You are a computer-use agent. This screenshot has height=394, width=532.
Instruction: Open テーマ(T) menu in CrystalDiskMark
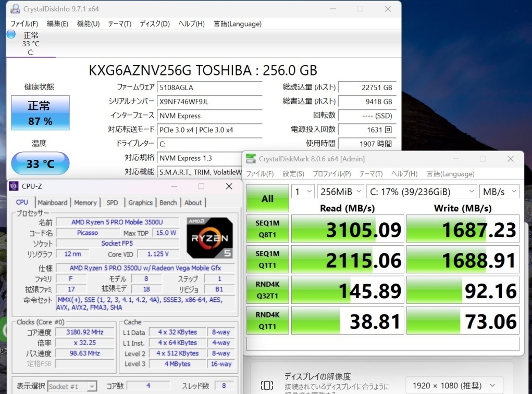371,174
